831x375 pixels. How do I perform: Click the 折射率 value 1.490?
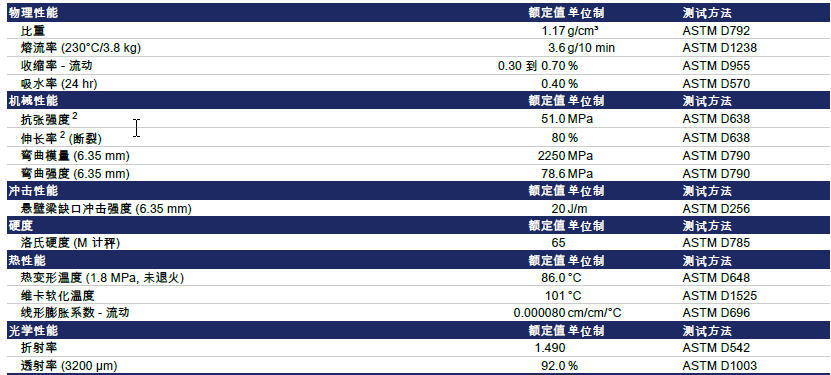550,348
